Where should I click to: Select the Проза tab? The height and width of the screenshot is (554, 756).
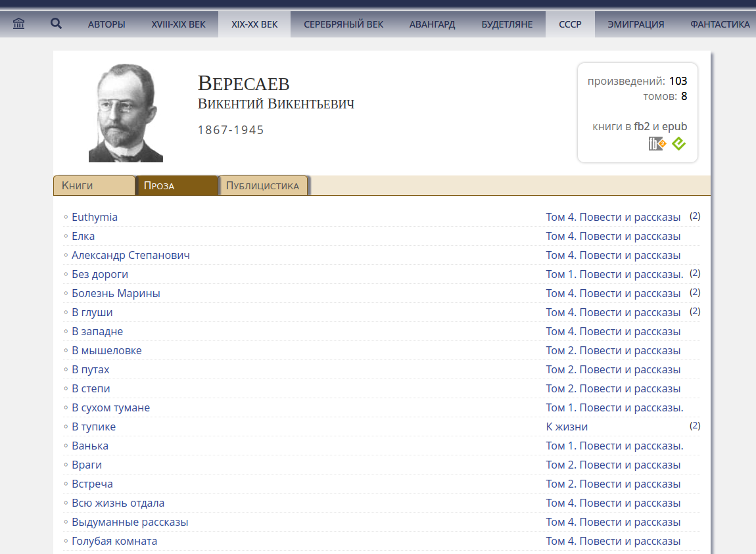[x=176, y=186]
